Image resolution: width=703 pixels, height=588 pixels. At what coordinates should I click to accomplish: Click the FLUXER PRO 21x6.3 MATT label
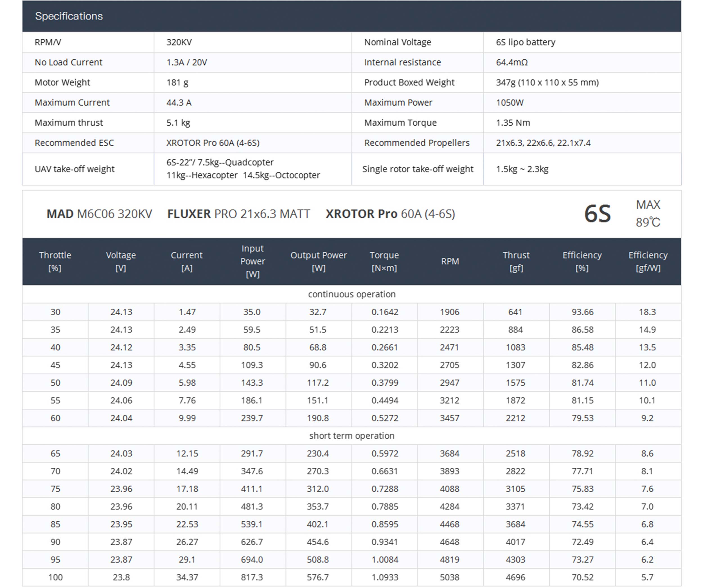coord(238,214)
